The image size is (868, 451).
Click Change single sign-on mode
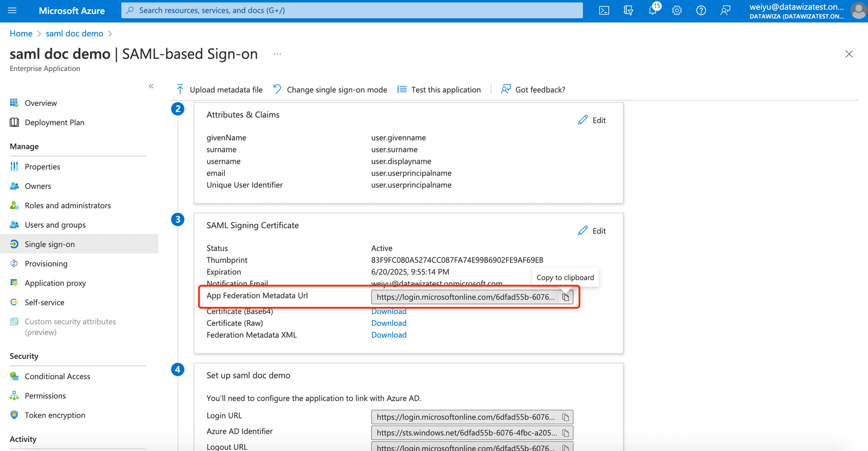330,89
